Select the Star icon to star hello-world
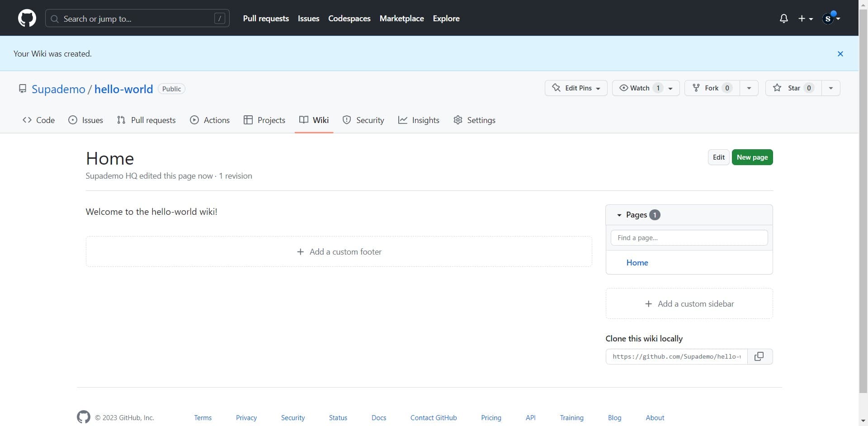 point(777,88)
